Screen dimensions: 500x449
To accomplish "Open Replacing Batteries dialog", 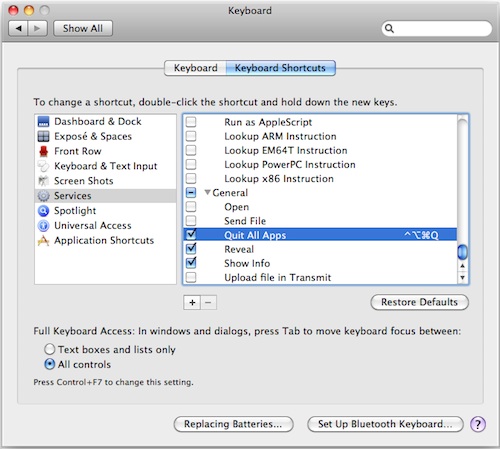I will 233,424.
